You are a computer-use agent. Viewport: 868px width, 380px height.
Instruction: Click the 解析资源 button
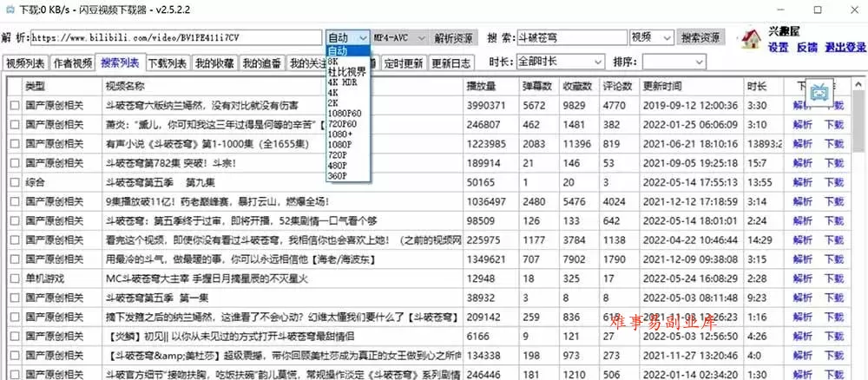454,37
